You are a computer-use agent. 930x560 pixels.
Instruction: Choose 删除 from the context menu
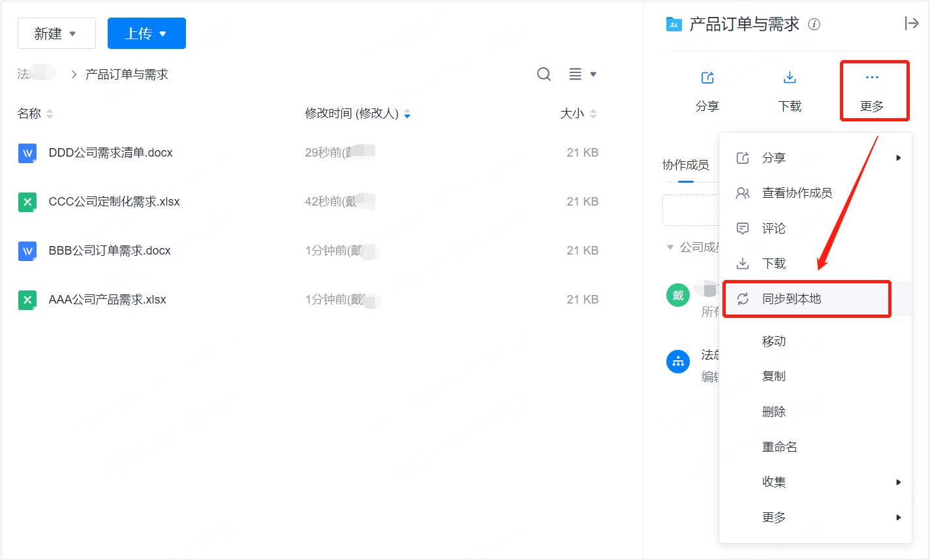pos(773,411)
